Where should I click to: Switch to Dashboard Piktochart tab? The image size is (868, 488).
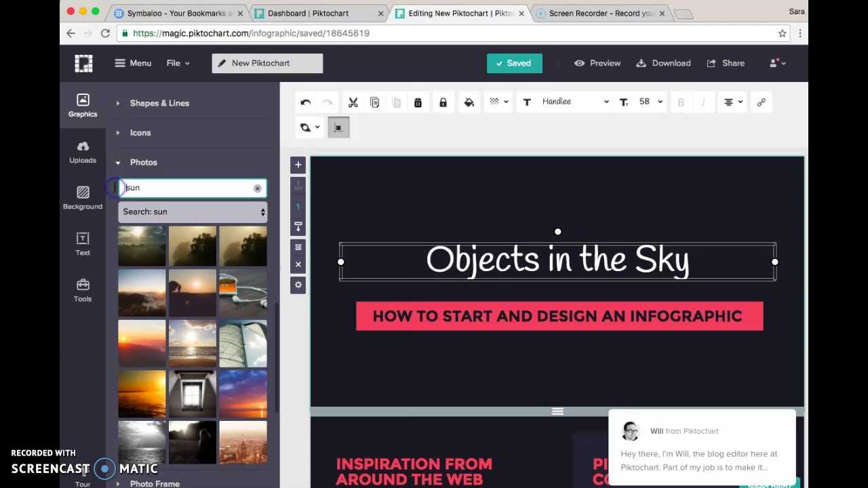pos(319,13)
